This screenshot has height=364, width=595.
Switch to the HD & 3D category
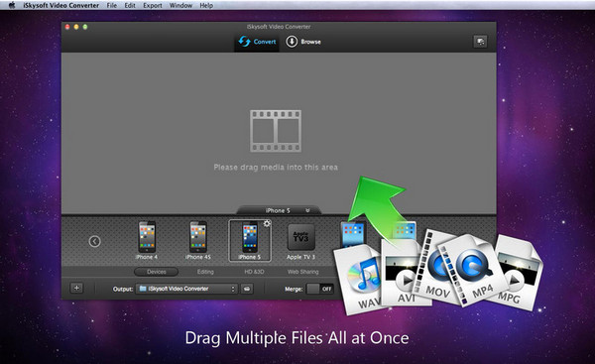[254, 272]
